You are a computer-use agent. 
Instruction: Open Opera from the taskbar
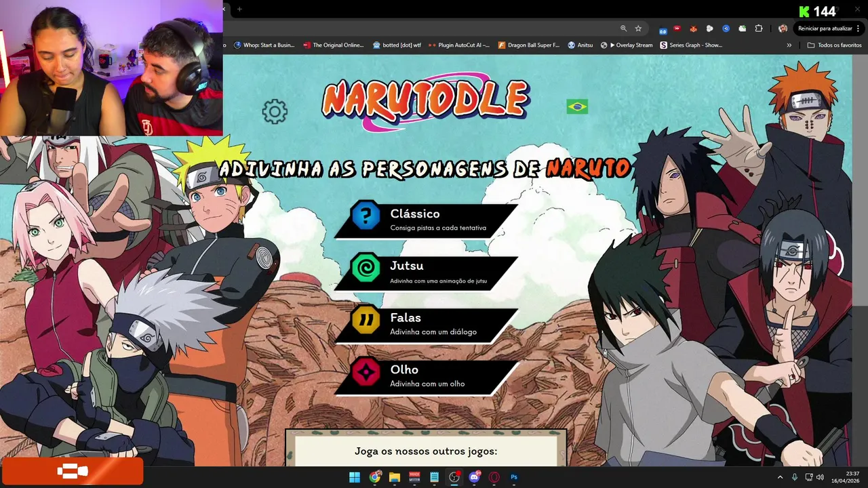[x=494, y=477]
